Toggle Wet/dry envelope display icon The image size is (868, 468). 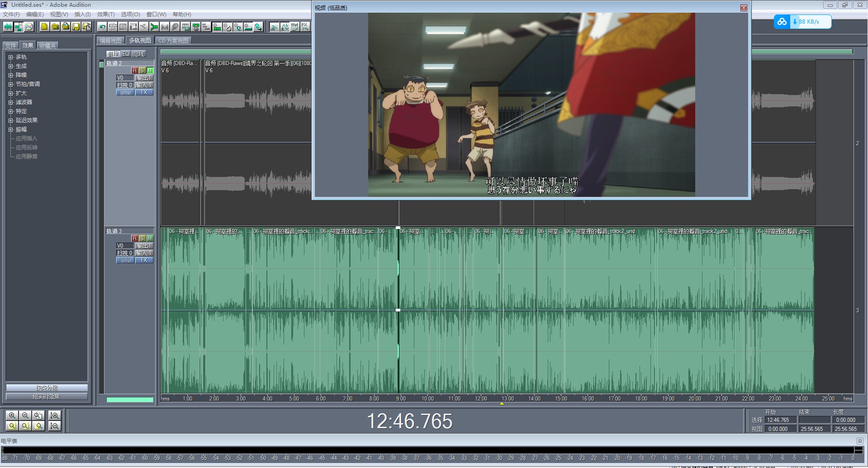pyautogui.click(x=295, y=27)
